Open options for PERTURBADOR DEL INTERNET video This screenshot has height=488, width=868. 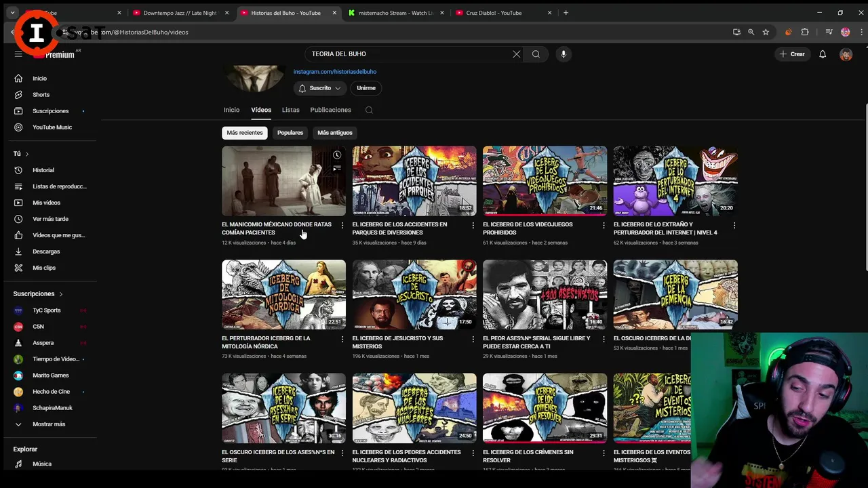(x=734, y=225)
